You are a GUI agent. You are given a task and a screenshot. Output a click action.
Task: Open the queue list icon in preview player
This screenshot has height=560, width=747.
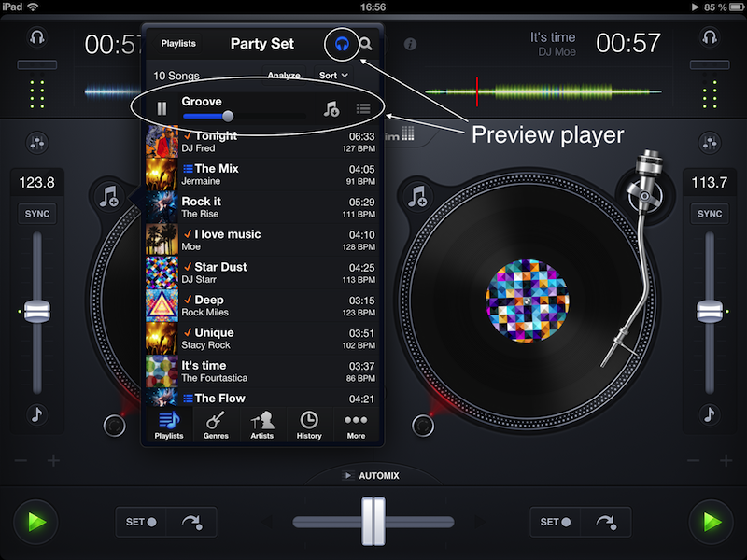pos(363,109)
